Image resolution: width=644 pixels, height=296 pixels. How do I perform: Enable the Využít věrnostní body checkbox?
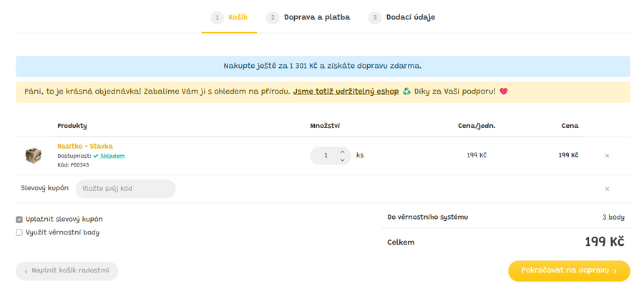coord(19,232)
